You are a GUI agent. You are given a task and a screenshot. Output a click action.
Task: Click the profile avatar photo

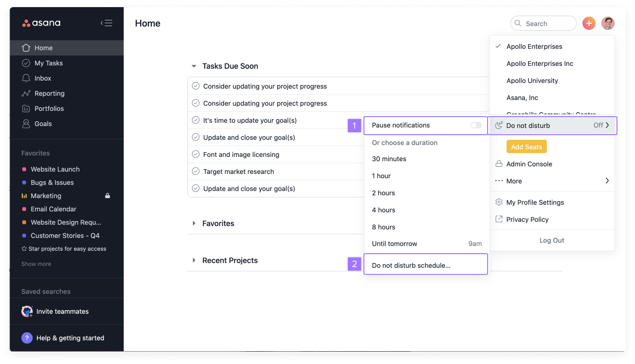[608, 23]
